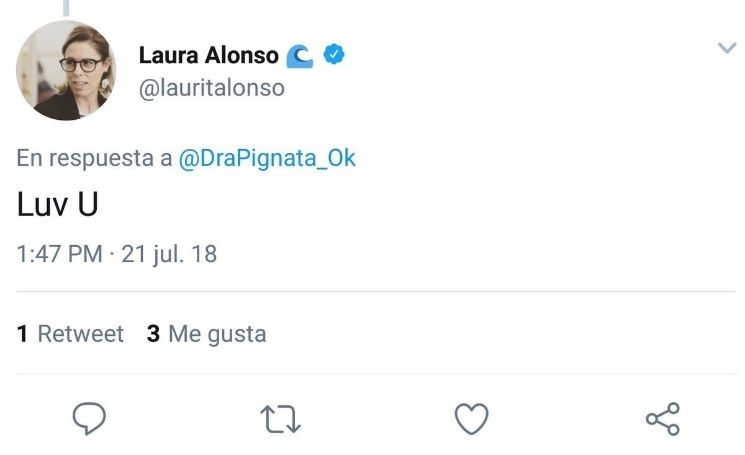Click the wave emoji beside Laura Alonso

(x=299, y=56)
